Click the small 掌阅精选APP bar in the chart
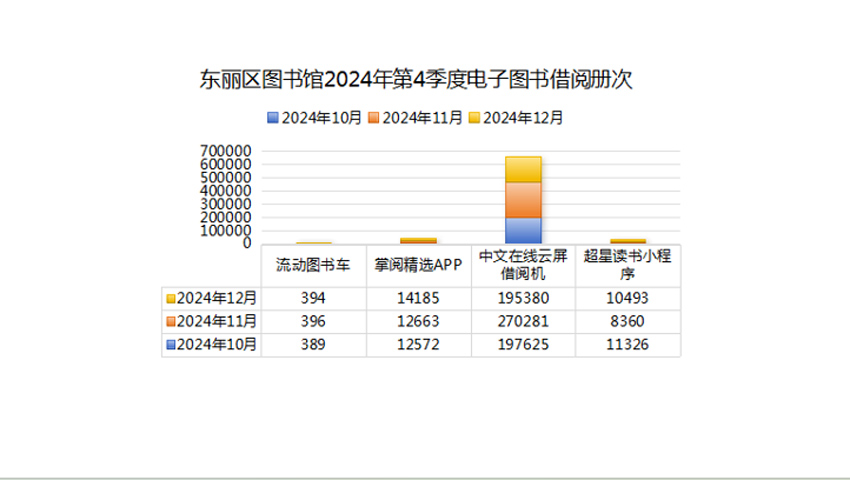850x480 pixels. (x=418, y=240)
